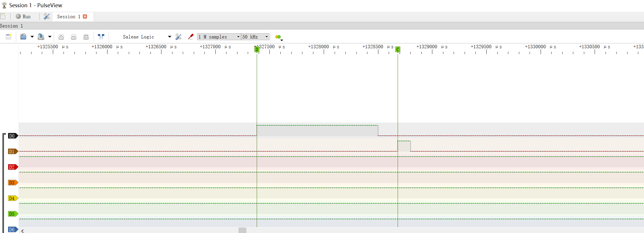Viewport: 644px width, 233px height.
Task: Expand the Open file dropdown arrow
Action: [32, 37]
